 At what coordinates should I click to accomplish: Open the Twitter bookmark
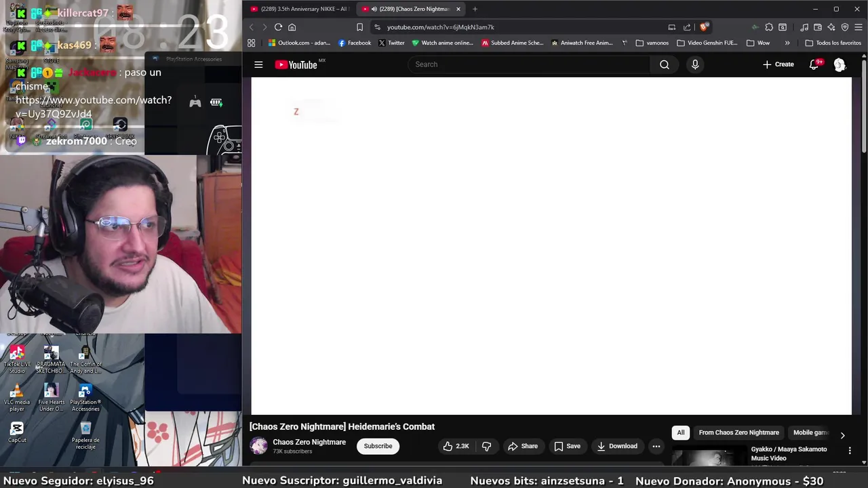pos(391,43)
